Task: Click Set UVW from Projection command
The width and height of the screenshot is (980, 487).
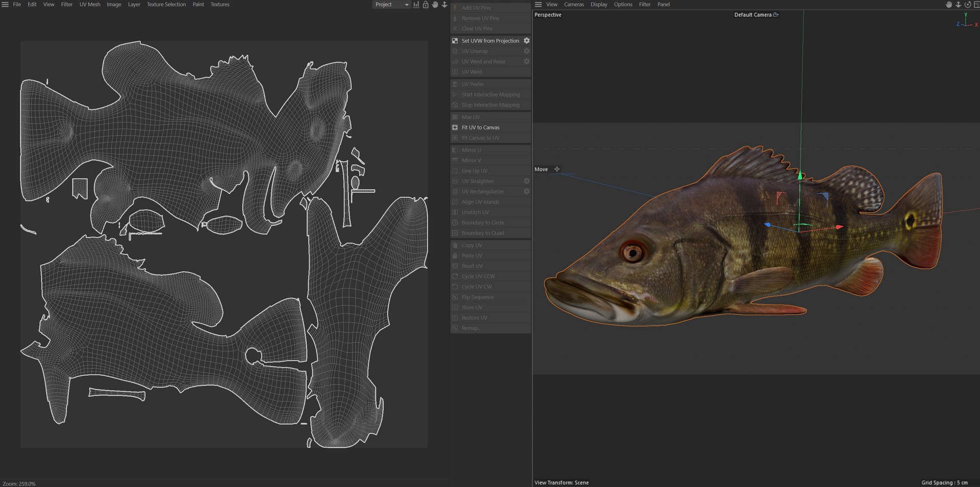Action: tap(490, 41)
